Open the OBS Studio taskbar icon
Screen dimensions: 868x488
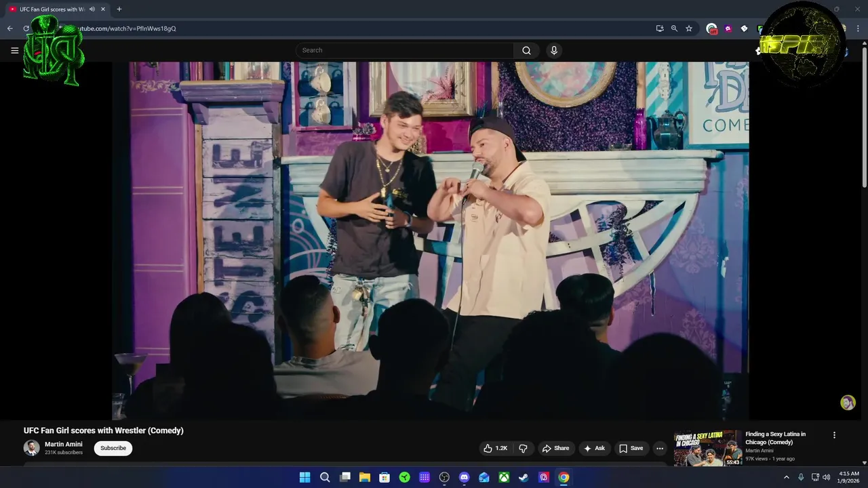point(444,477)
